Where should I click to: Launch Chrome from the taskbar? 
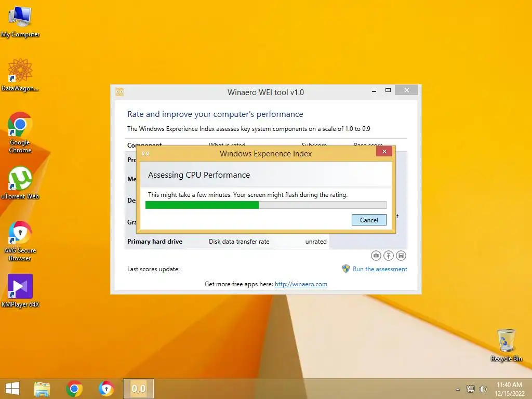click(74, 389)
